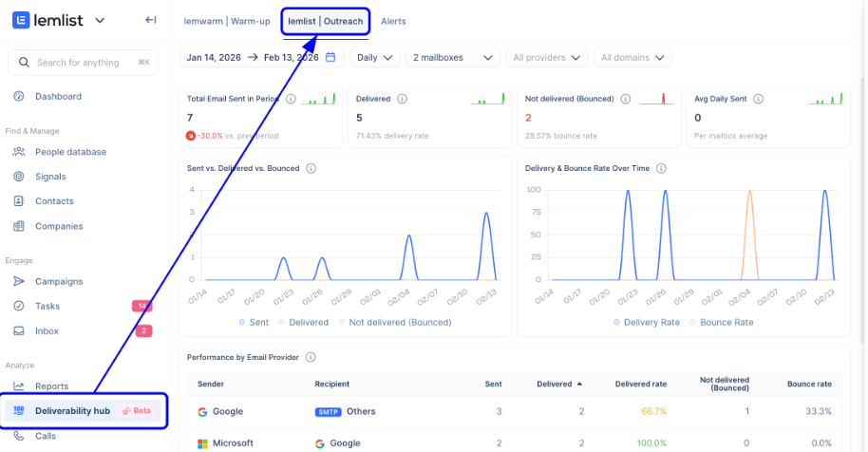Open the 2 mailboxes dropdown
The image size is (868, 452).
coord(453,58)
